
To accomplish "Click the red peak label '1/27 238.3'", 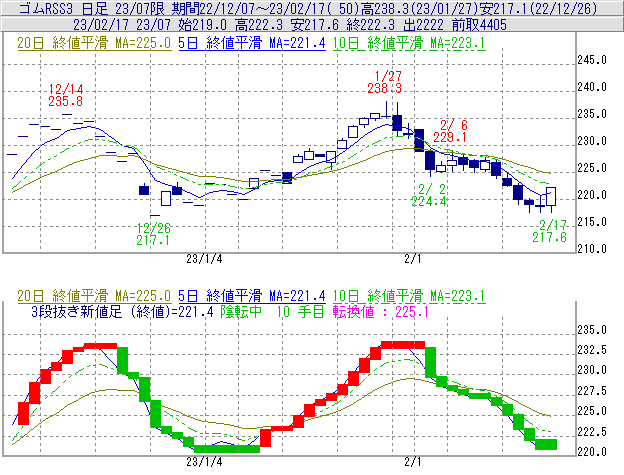I will click(x=385, y=82).
